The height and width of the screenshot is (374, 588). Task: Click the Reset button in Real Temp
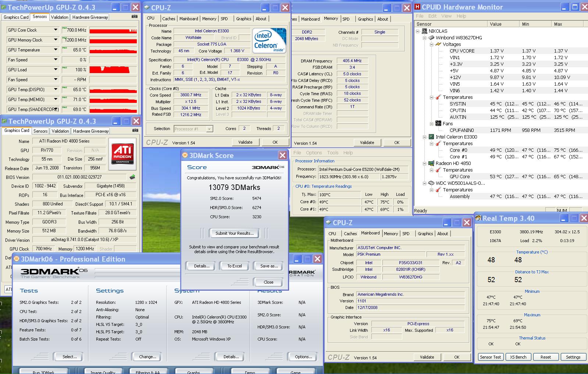[546, 357]
